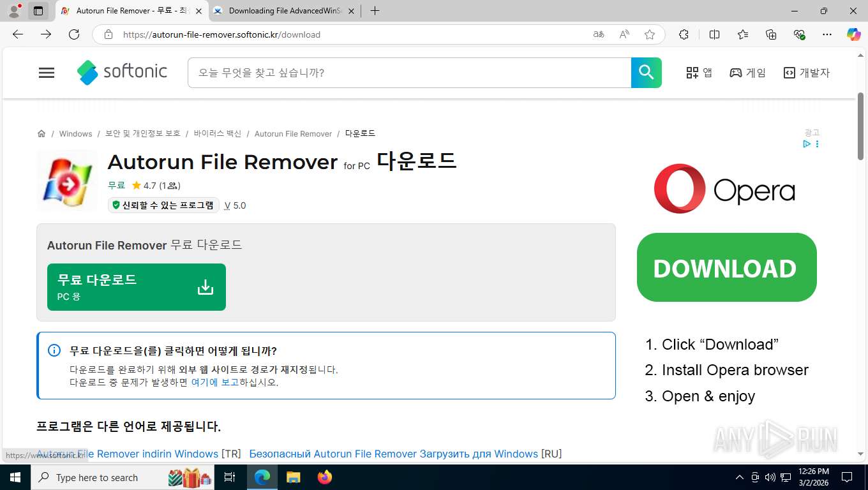This screenshot has width=868, height=490.
Task: Click the V 5.0 version label
Action: (x=235, y=205)
